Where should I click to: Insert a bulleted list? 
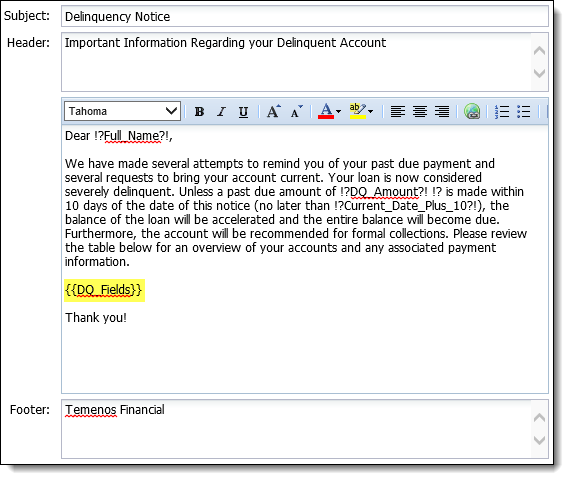pyautogui.click(x=524, y=111)
